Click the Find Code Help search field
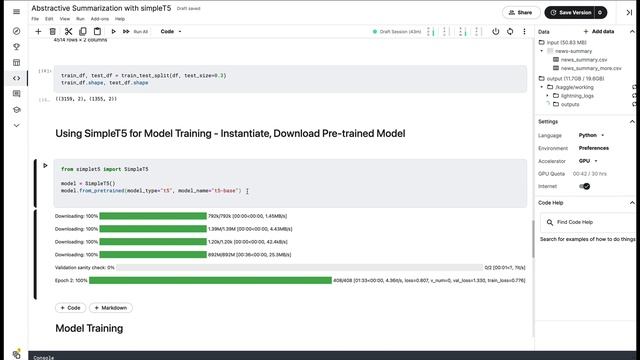 [588, 222]
